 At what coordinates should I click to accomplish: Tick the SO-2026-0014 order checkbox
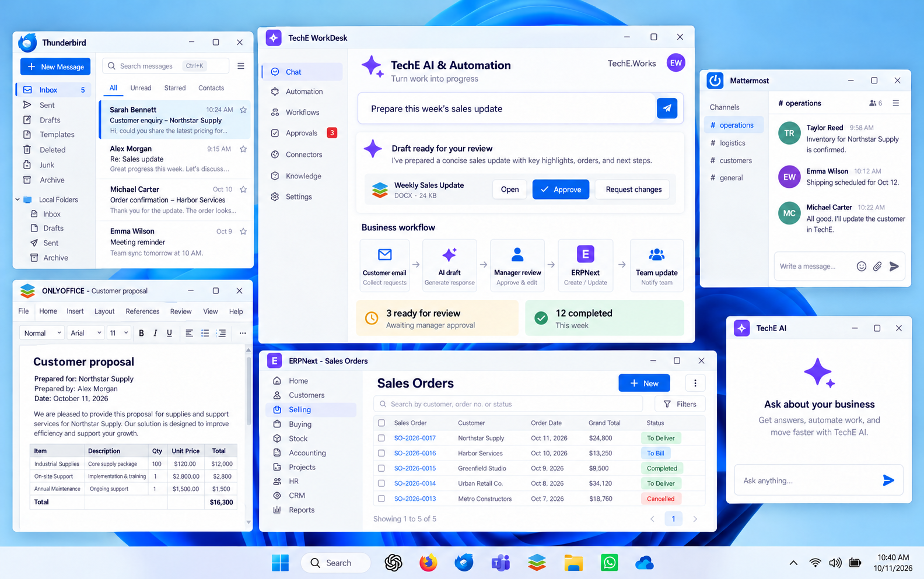point(381,483)
